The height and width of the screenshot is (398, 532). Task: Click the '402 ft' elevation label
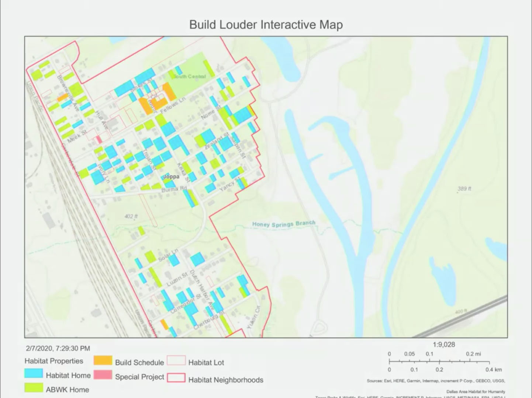tap(131, 216)
